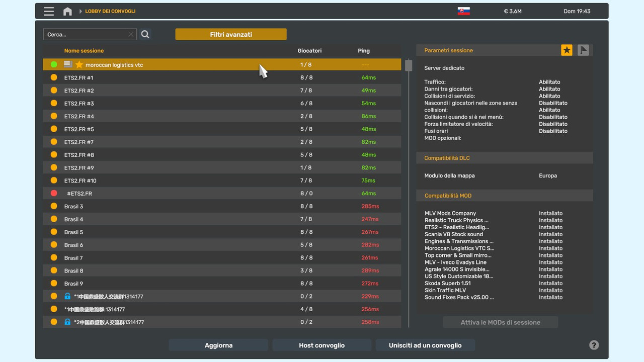Click padlock icon on *1中国鼎盛散人交流群 0/2 row
The height and width of the screenshot is (362, 644).
pyautogui.click(x=67, y=296)
